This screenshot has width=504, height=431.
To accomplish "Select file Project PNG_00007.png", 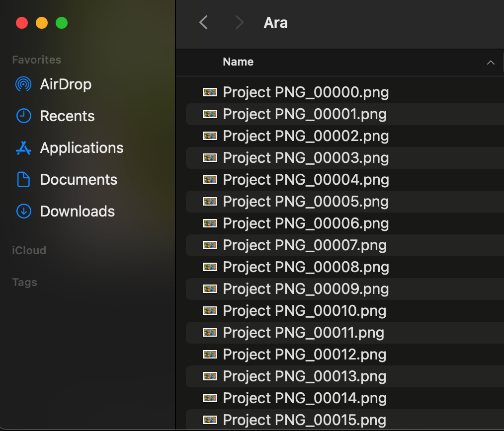I will (304, 245).
